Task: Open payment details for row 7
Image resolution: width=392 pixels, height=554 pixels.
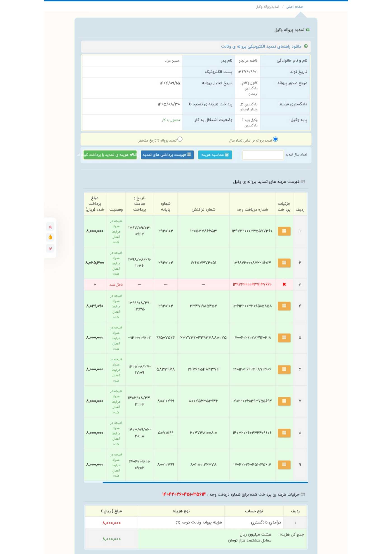Action: tap(284, 401)
